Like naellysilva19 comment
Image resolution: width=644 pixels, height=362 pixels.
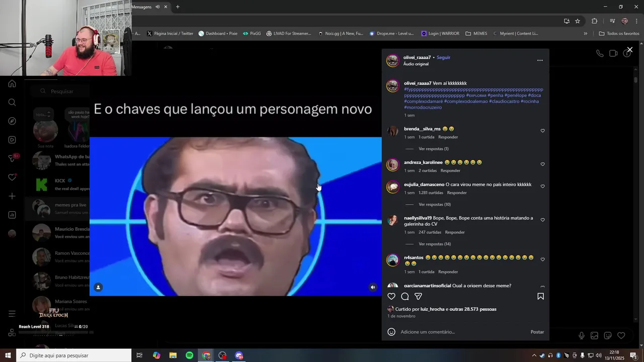pos(542,220)
